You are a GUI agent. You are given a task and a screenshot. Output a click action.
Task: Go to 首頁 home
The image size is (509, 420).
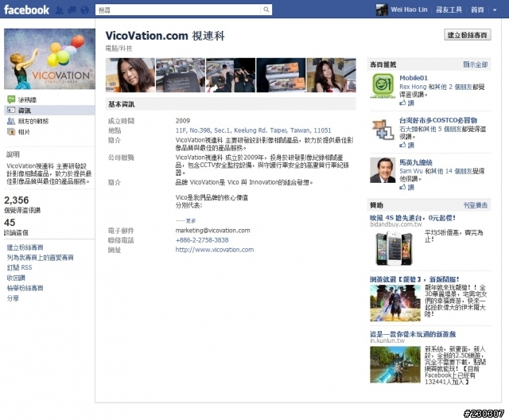pyautogui.click(x=477, y=10)
